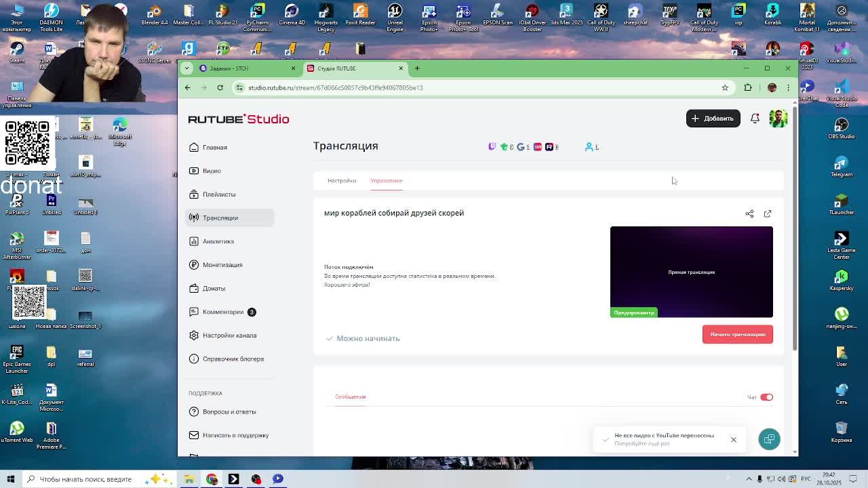Open the browser extensions puzzle icon

click(x=748, y=87)
